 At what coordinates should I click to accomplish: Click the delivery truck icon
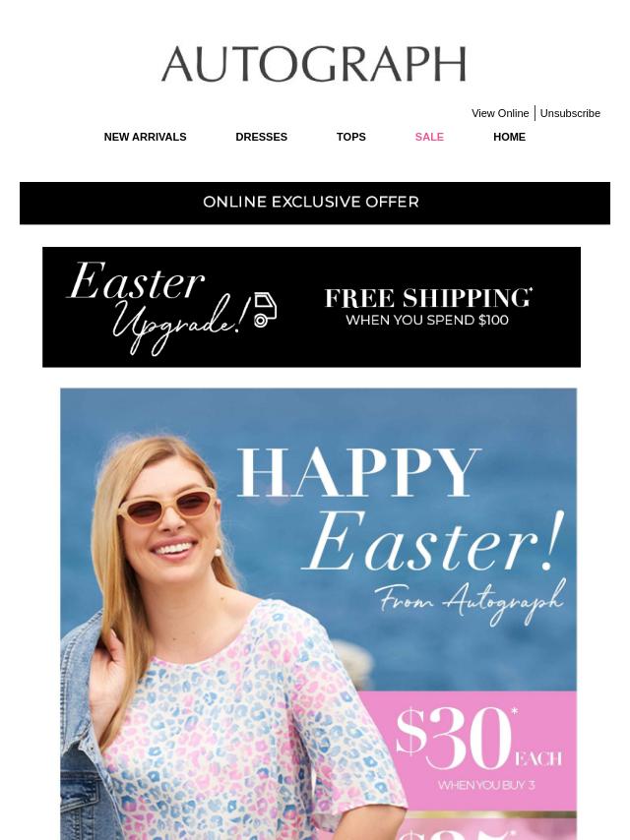pyautogui.click(x=265, y=310)
